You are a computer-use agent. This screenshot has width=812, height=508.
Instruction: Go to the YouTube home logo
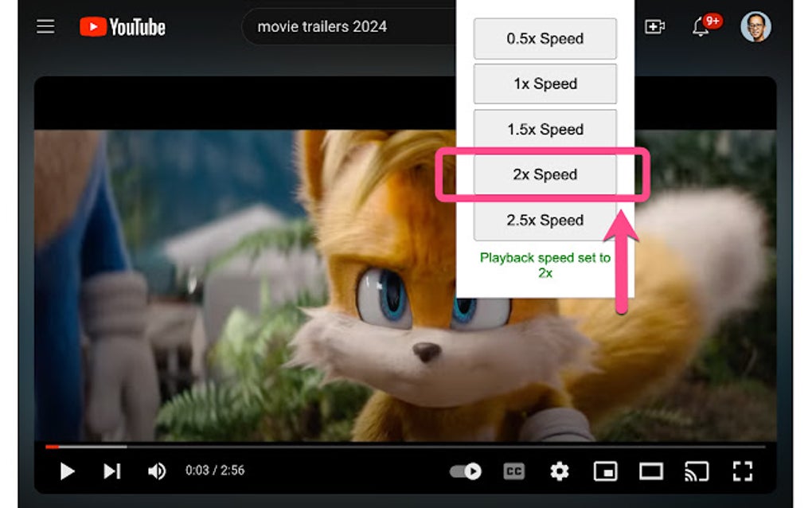[x=123, y=26]
